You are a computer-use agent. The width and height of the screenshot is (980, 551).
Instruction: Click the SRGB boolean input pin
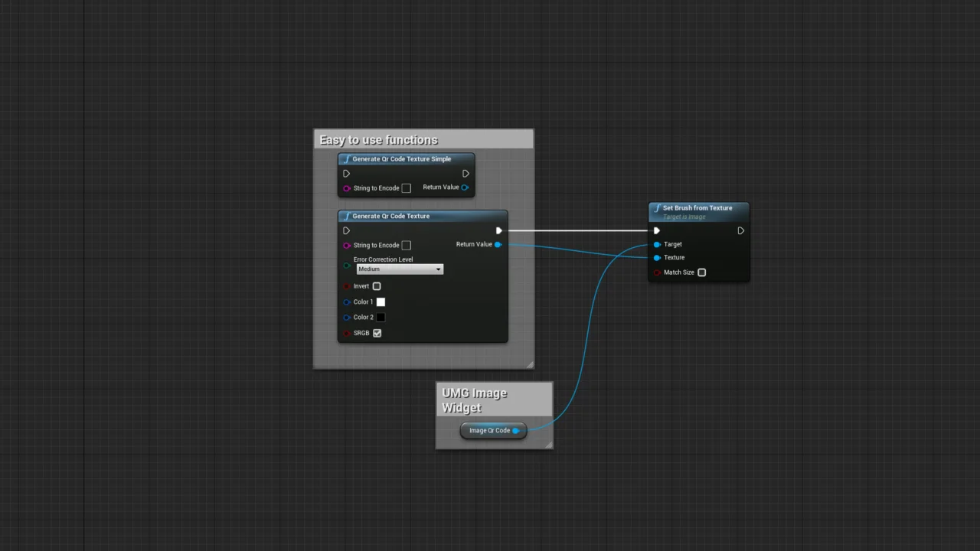[x=347, y=334]
